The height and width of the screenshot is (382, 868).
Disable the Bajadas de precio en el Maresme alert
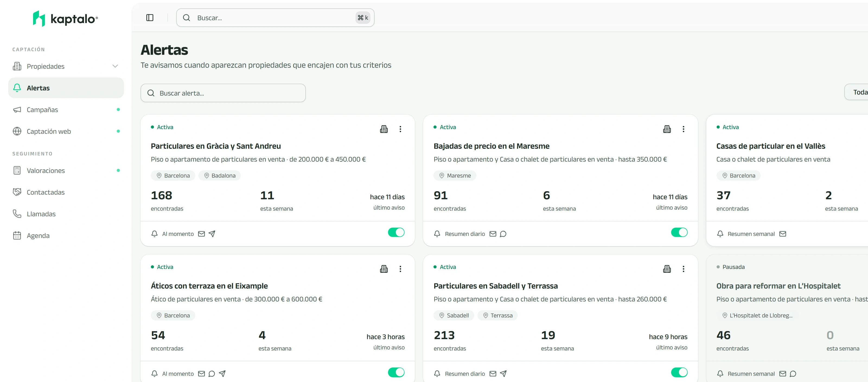pos(679,232)
